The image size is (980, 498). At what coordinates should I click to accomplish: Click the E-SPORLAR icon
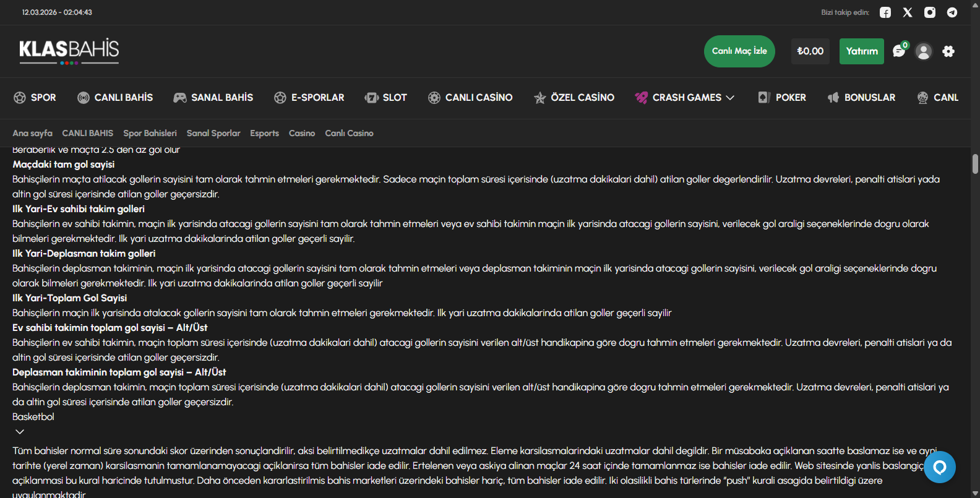(280, 98)
